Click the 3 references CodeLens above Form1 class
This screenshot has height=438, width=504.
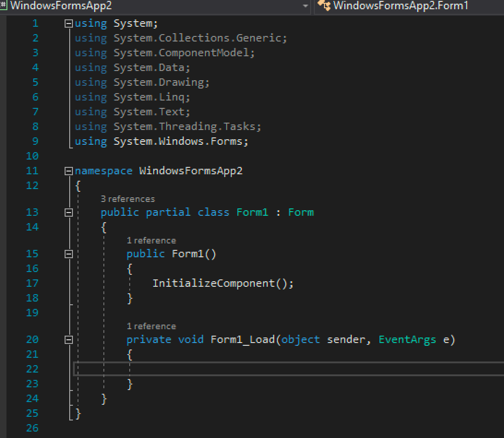128,199
